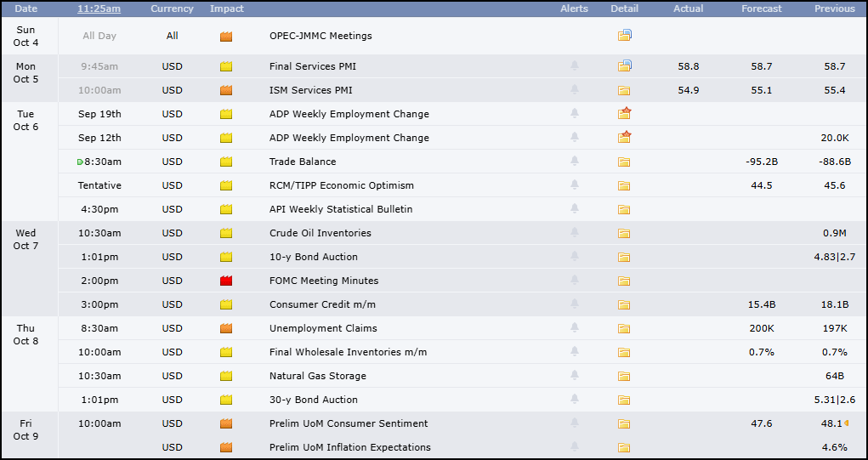Toggle alert bell for ISM Services PMI
The image size is (868, 460).
click(x=575, y=89)
